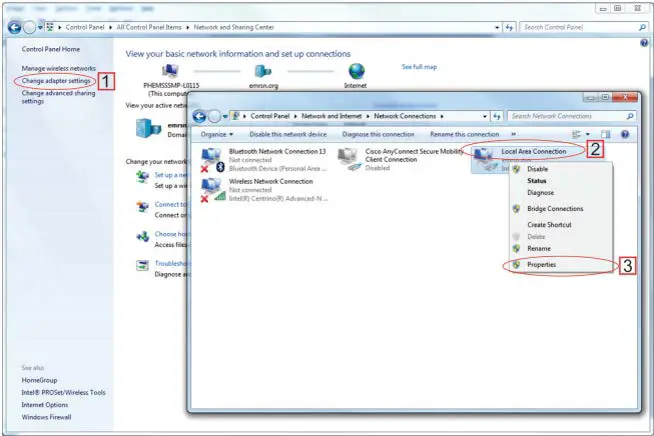Click Rename this connection button
This screenshot has width=654, height=436.
(464, 134)
